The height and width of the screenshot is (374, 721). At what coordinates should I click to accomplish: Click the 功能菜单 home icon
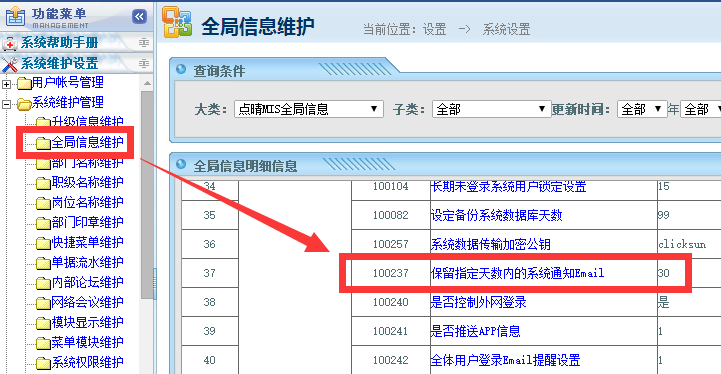tap(15, 16)
